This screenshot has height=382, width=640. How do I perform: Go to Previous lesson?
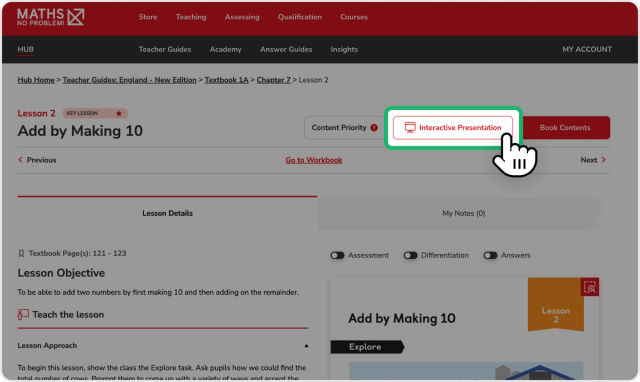coord(37,160)
